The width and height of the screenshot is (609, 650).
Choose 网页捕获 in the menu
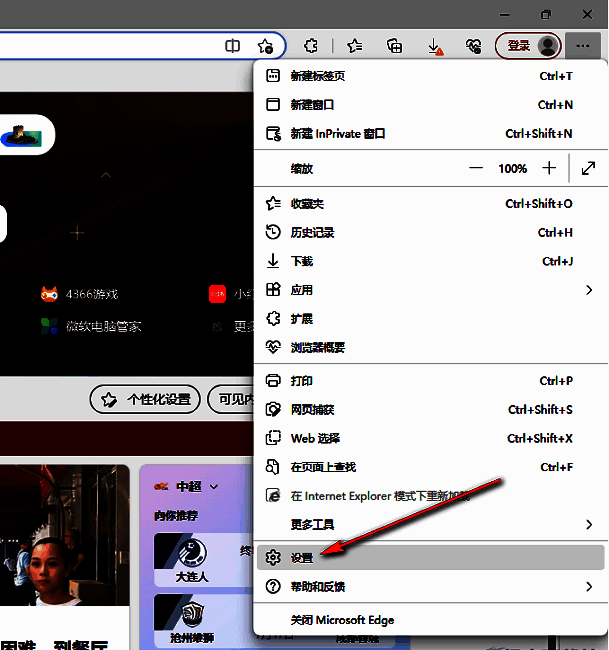(x=430, y=410)
